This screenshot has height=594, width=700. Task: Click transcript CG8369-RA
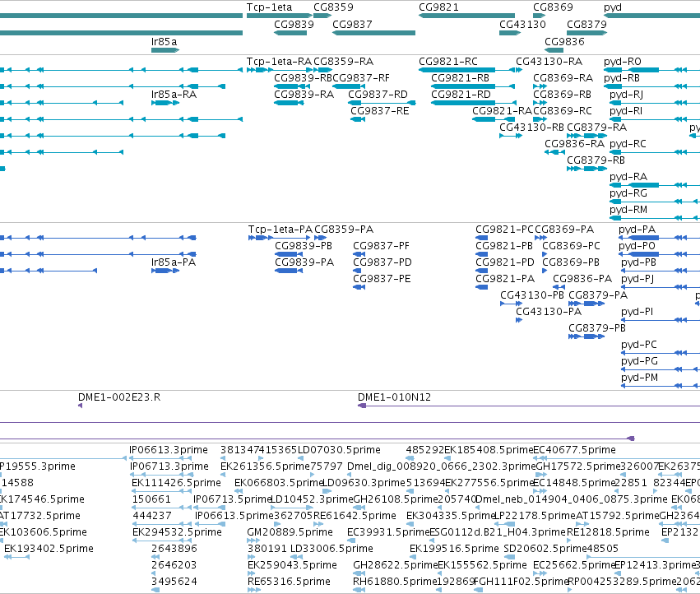[563, 77]
